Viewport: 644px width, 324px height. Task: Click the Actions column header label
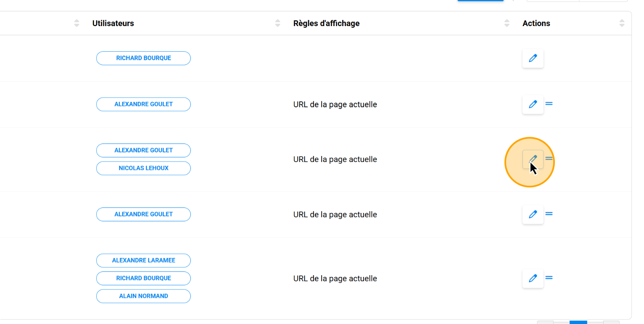coord(536,24)
